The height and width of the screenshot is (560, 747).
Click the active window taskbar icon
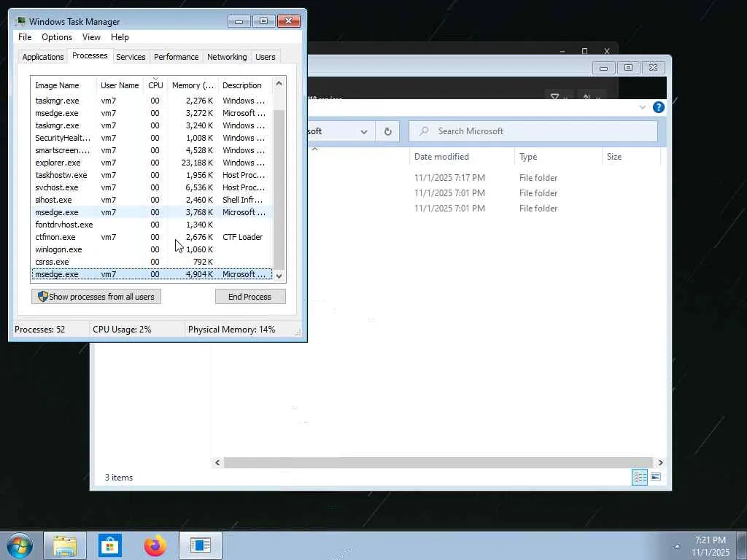pos(200,545)
